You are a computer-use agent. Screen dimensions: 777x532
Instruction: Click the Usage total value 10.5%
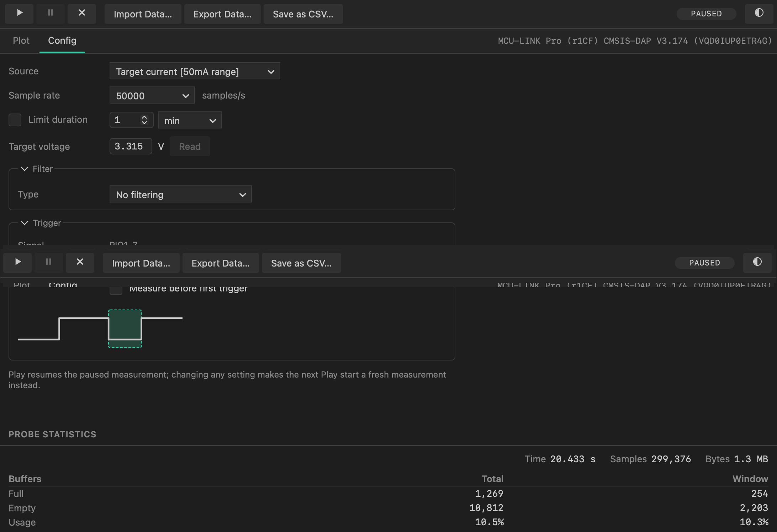tap(489, 522)
